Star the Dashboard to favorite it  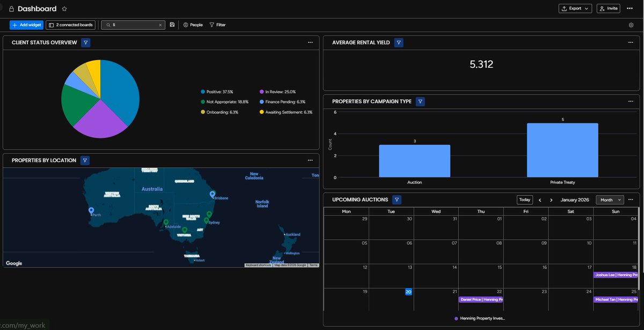pyautogui.click(x=64, y=8)
